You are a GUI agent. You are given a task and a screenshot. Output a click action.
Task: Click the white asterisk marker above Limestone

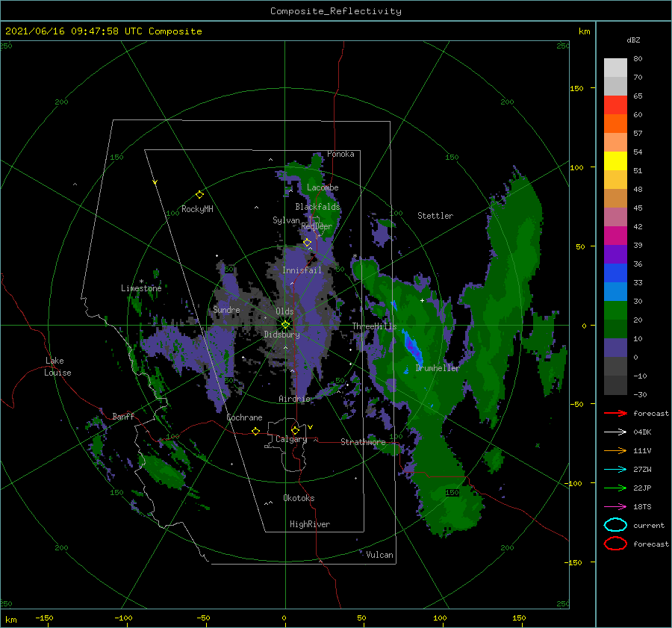(x=141, y=282)
